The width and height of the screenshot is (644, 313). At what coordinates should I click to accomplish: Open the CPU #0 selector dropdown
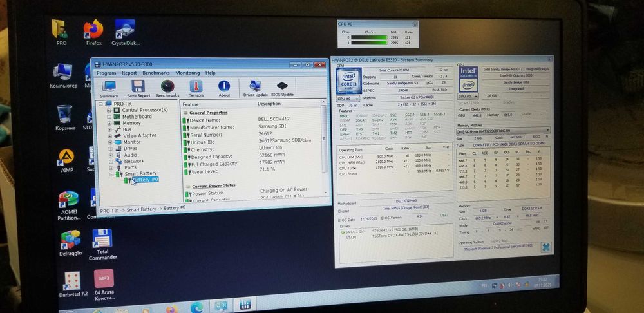click(348, 99)
